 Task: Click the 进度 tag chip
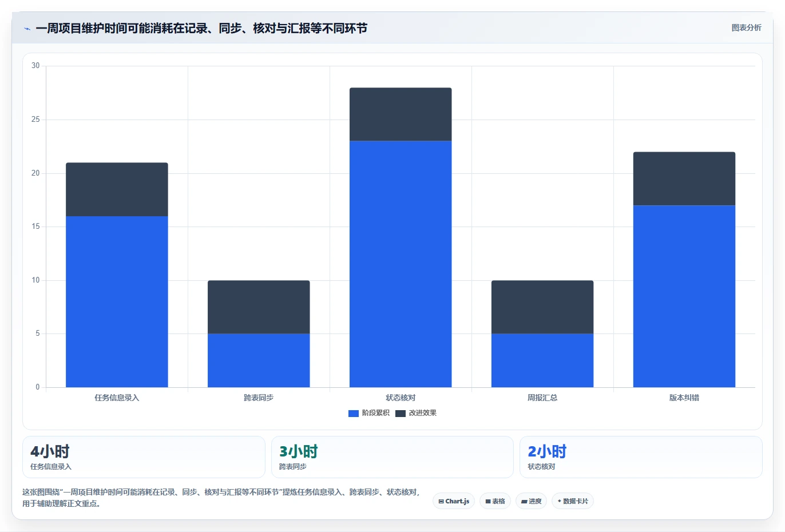tap(531, 501)
